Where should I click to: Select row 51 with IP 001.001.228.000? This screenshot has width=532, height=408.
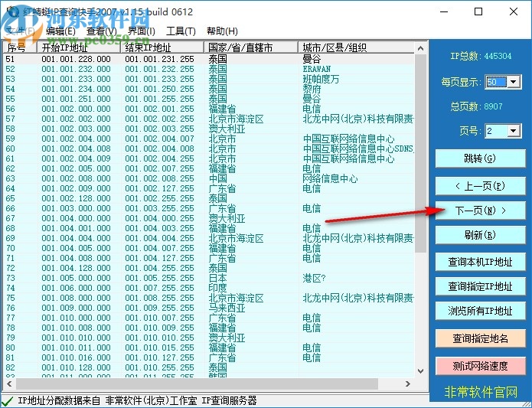209,59
